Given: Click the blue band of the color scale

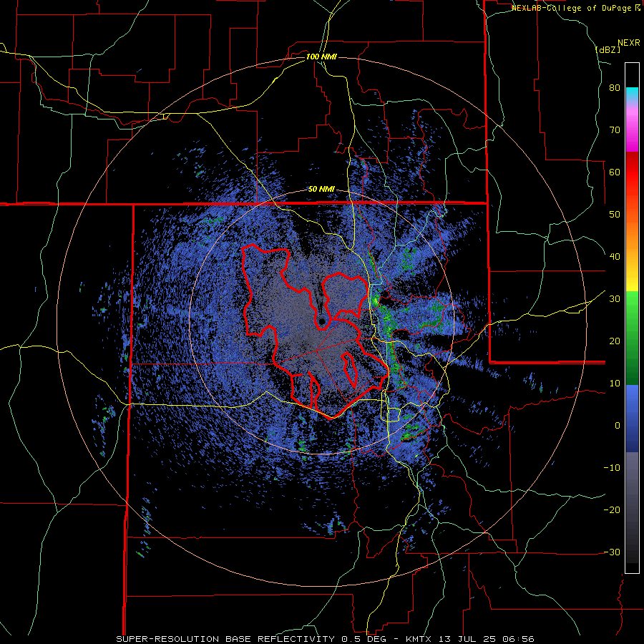Looking at the screenshot, I should [632, 418].
